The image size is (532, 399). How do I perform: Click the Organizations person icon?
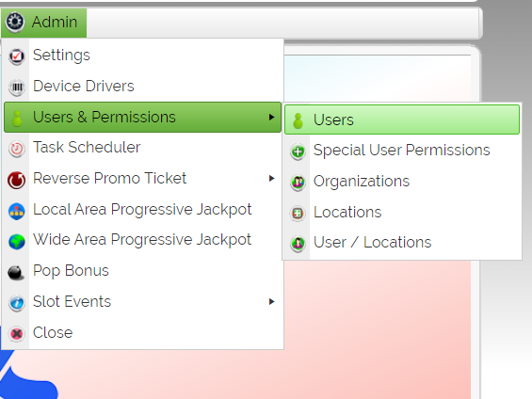click(298, 183)
